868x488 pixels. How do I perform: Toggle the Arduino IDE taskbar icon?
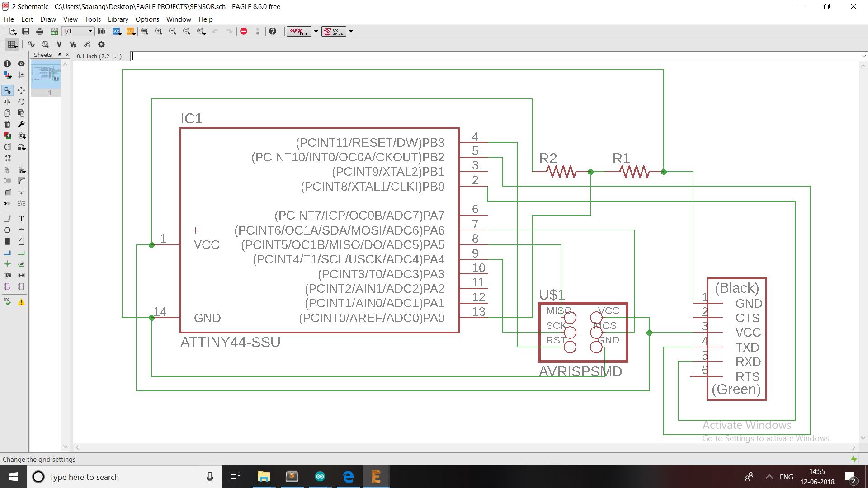(x=320, y=476)
